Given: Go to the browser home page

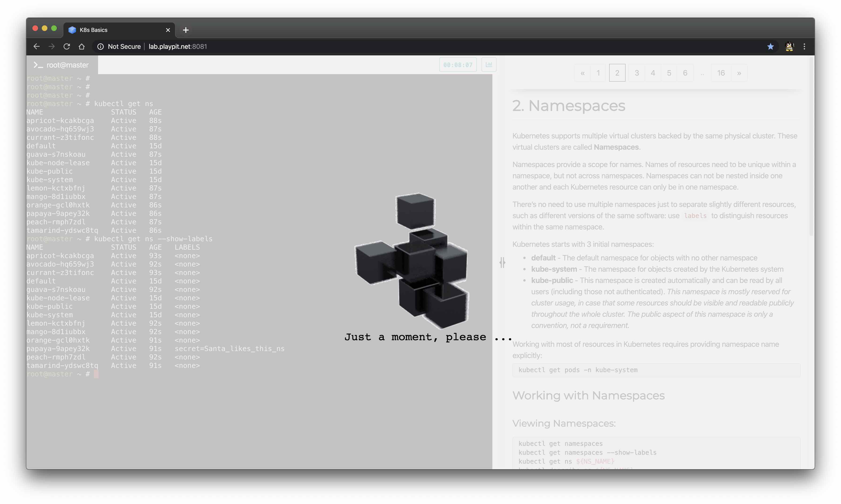Looking at the screenshot, I should (81, 46).
